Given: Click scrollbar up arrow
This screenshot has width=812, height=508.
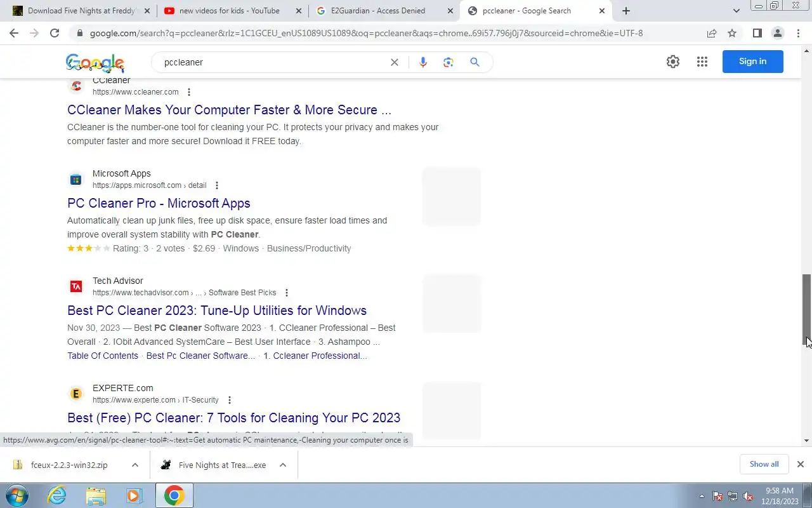Looking at the screenshot, I should [x=807, y=50].
